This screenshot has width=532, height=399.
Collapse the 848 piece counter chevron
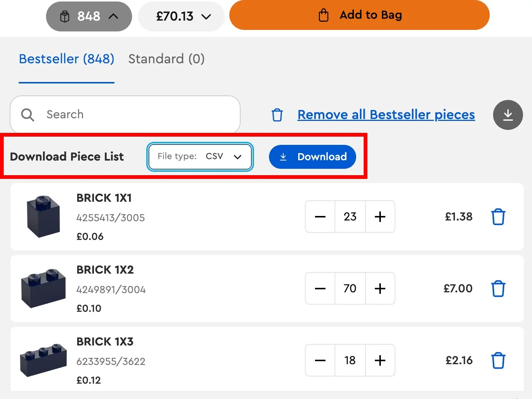click(x=113, y=16)
